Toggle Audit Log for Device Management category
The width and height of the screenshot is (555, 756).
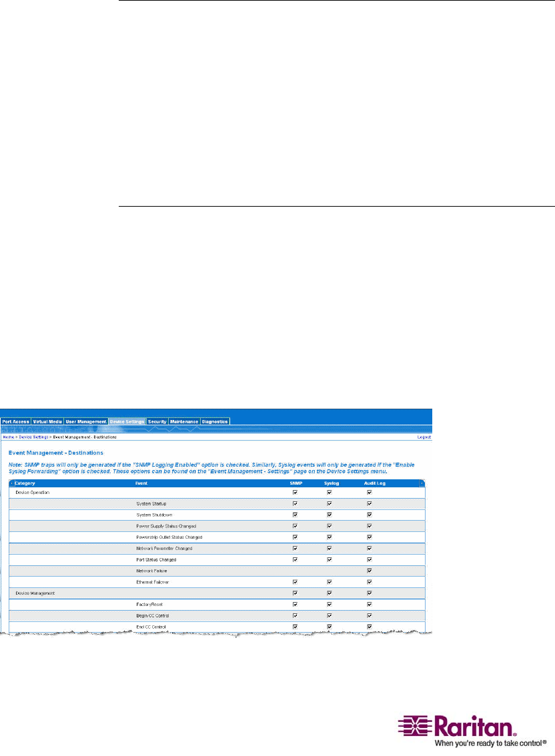(369, 593)
